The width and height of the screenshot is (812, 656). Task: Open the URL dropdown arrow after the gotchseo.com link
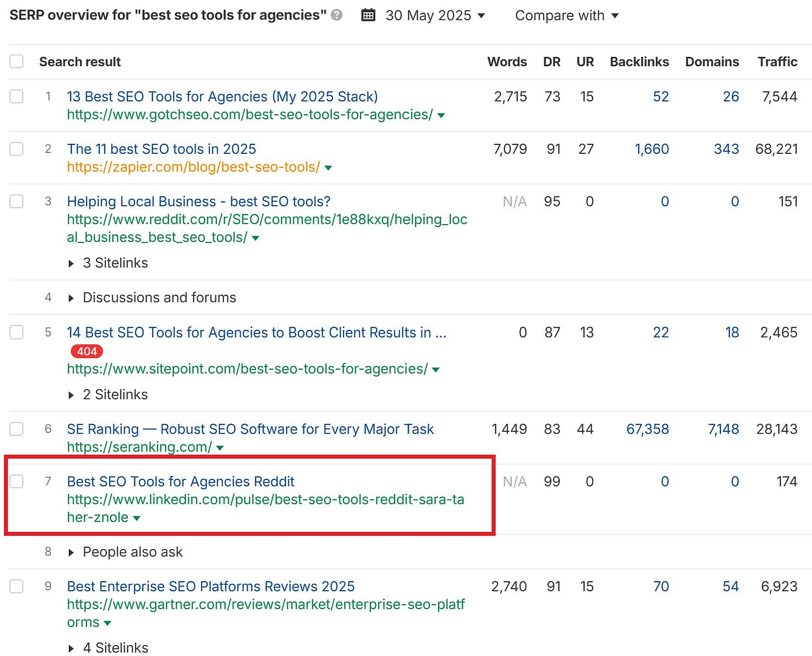click(441, 115)
